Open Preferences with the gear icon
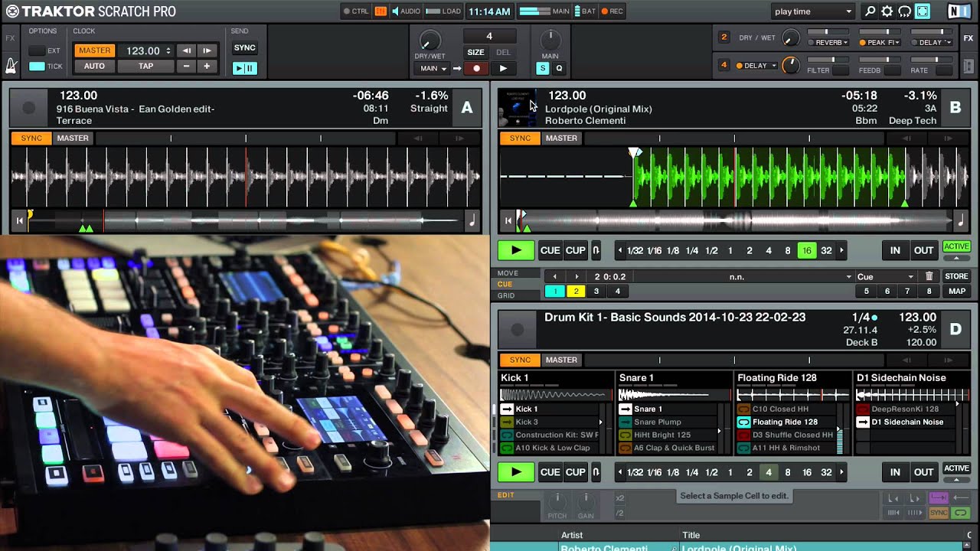 point(887,11)
